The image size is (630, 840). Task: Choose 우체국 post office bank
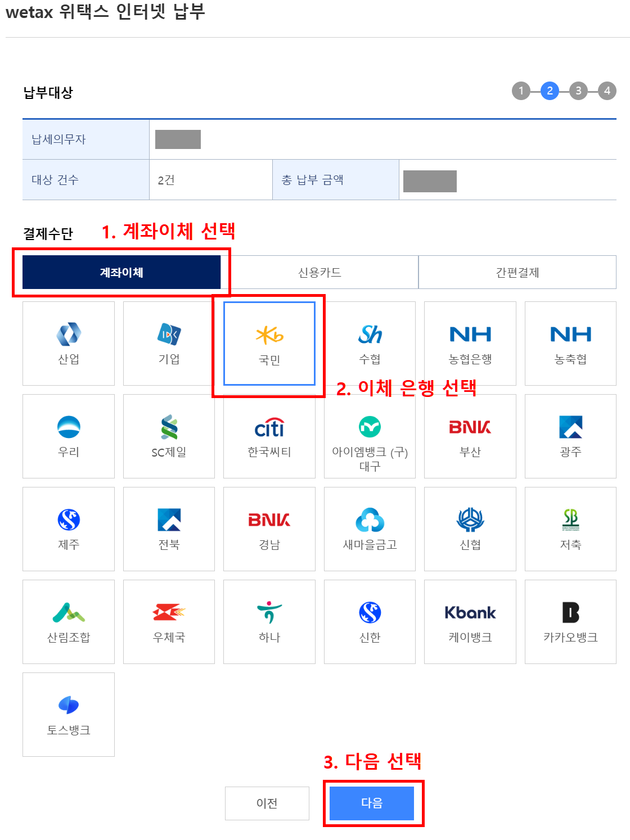pos(169,622)
